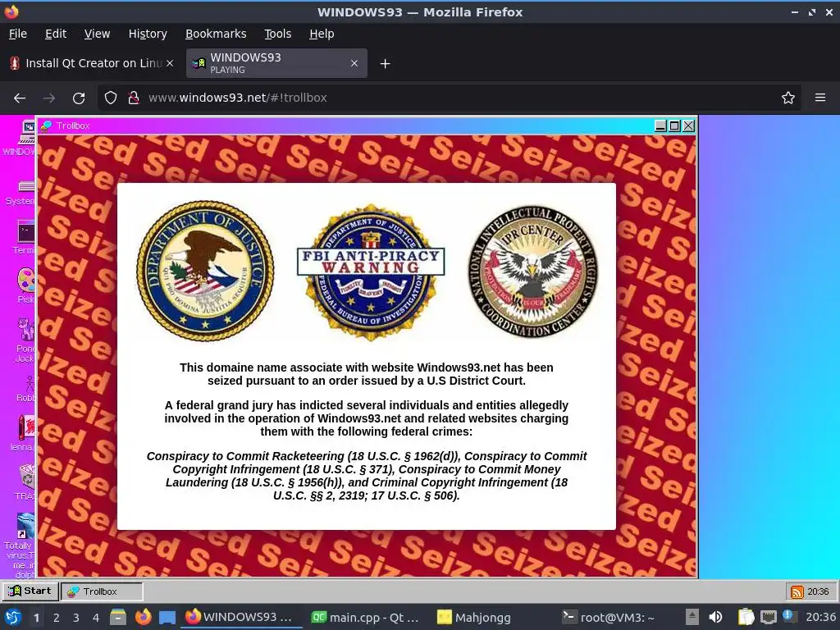Click the system panel clock 20:36

[x=820, y=617]
